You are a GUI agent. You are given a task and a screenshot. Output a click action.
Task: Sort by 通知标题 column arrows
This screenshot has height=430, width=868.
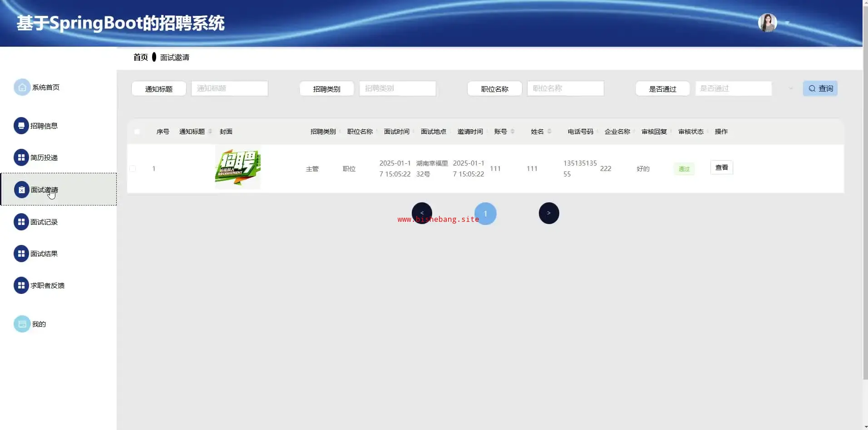tap(210, 132)
